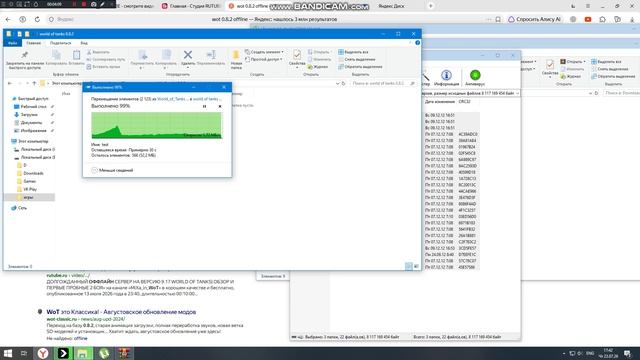Open the Explorer help icon
This screenshot has width=640, height=360.
(418, 43)
